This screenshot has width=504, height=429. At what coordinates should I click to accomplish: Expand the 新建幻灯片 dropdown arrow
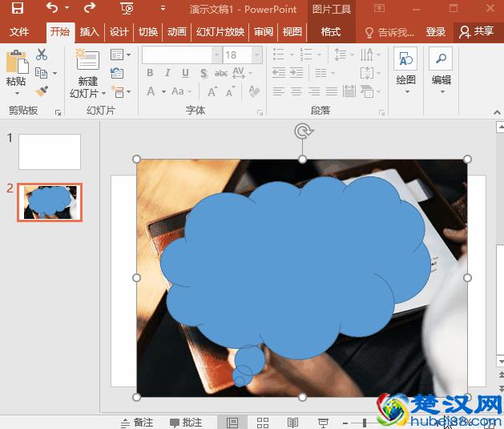point(103,94)
